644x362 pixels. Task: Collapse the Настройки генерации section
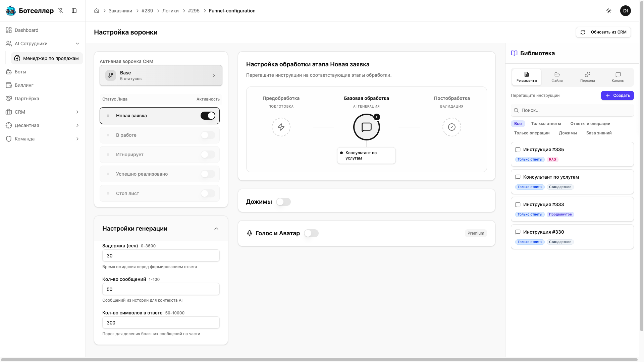(x=216, y=229)
